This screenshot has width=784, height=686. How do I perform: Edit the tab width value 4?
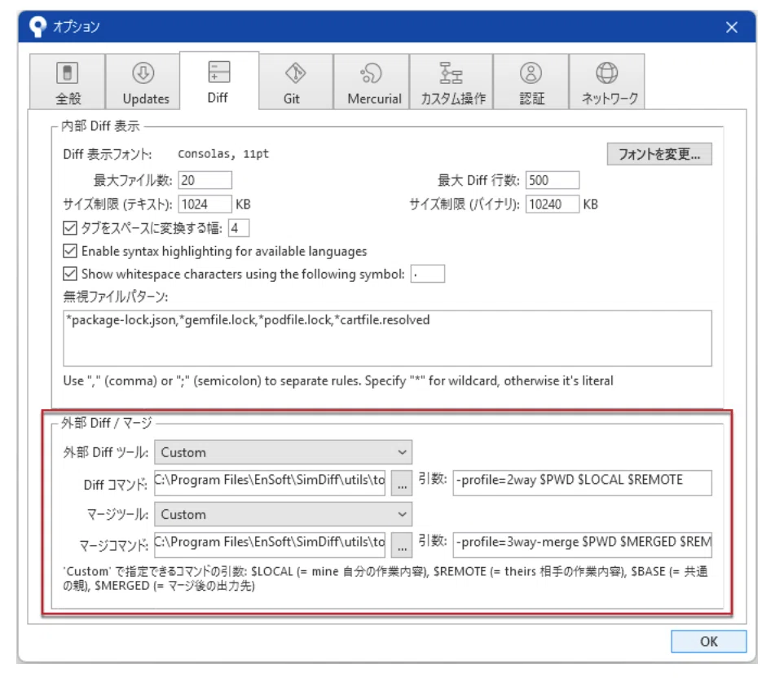pos(239,228)
